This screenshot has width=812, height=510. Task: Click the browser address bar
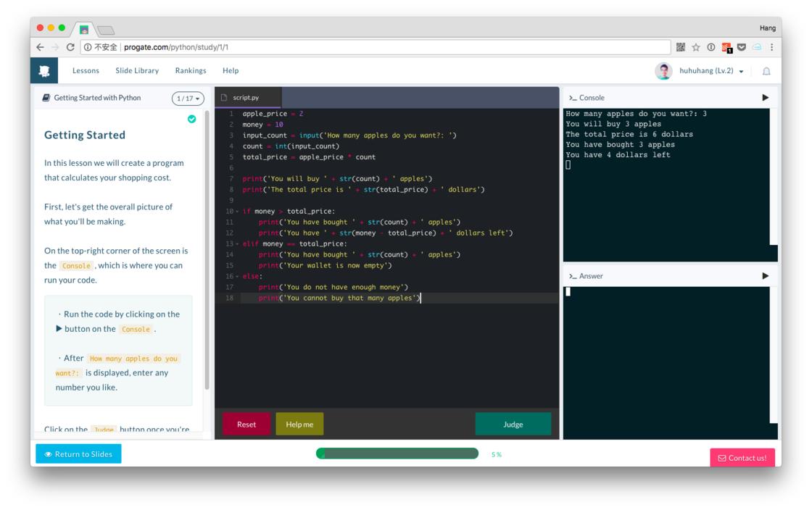[376, 47]
